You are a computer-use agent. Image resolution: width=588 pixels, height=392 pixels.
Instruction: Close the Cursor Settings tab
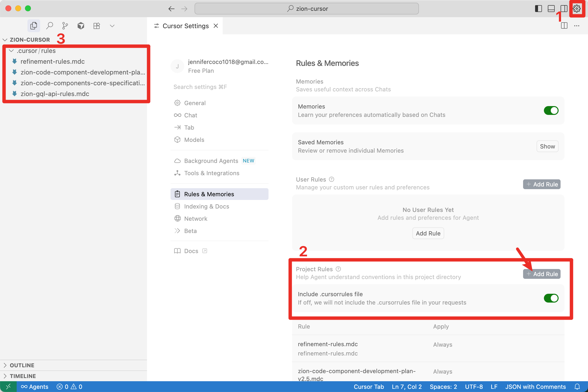(216, 26)
